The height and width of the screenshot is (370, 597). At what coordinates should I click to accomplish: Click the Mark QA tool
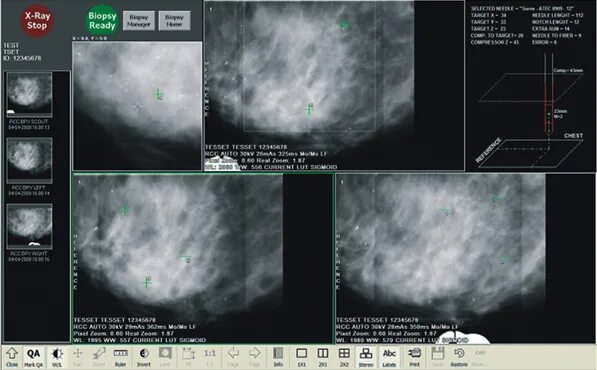[34, 357]
